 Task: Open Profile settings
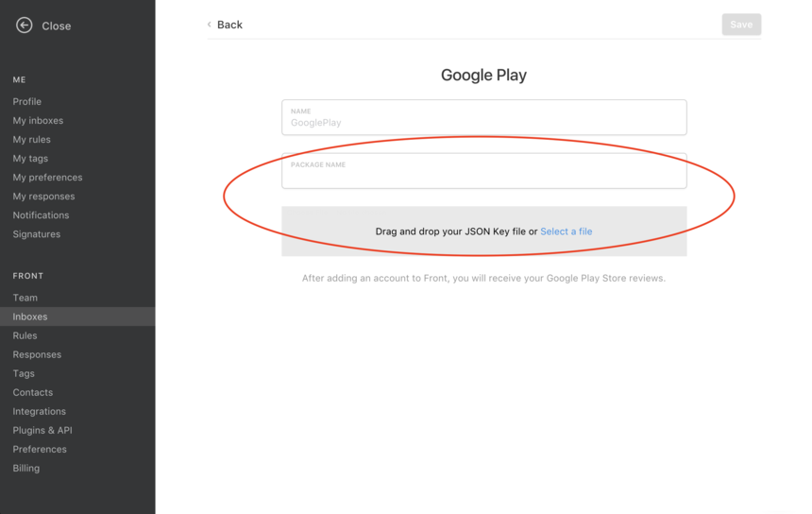[x=27, y=101]
